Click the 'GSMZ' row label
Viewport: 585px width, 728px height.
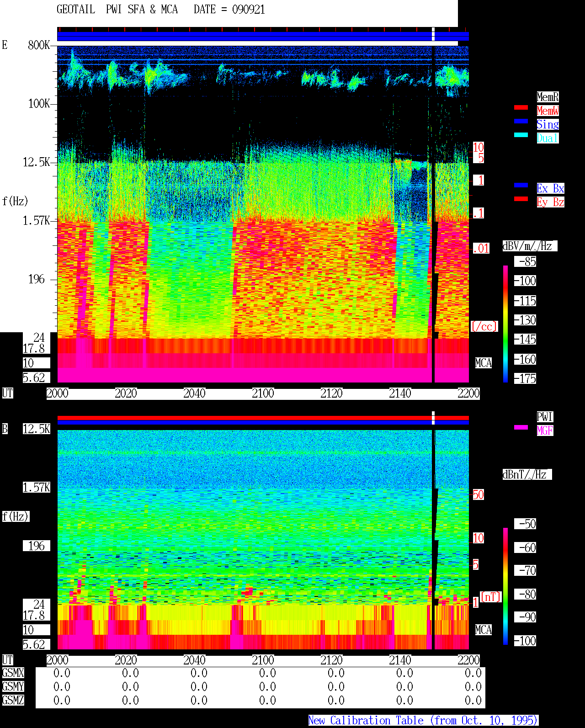13,700
